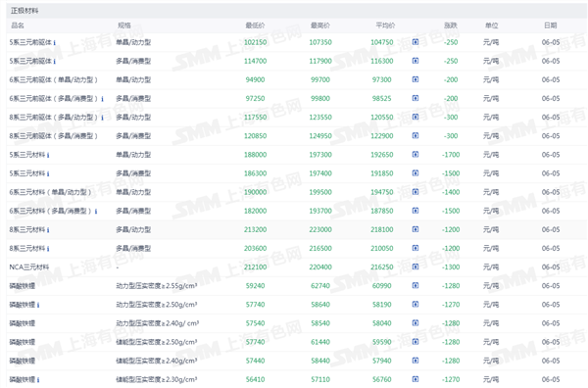
Task: Click info icon next to 5系三元材料 单晶/动力型
Action: (48, 155)
